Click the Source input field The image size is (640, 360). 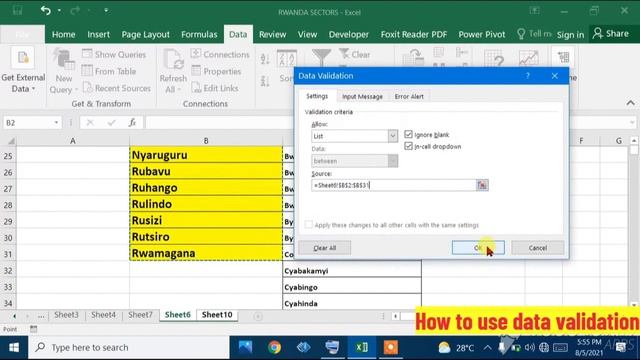tap(393, 185)
